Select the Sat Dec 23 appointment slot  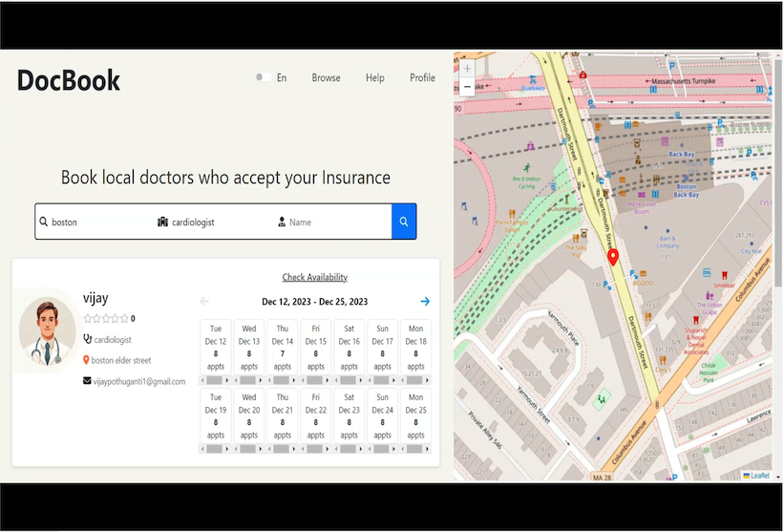(x=349, y=415)
